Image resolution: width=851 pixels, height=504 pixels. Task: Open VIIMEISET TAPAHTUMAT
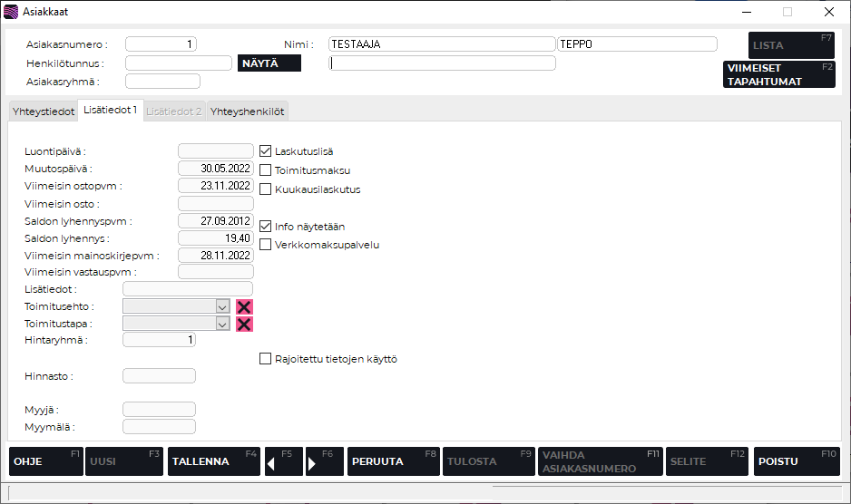click(779, 74)
